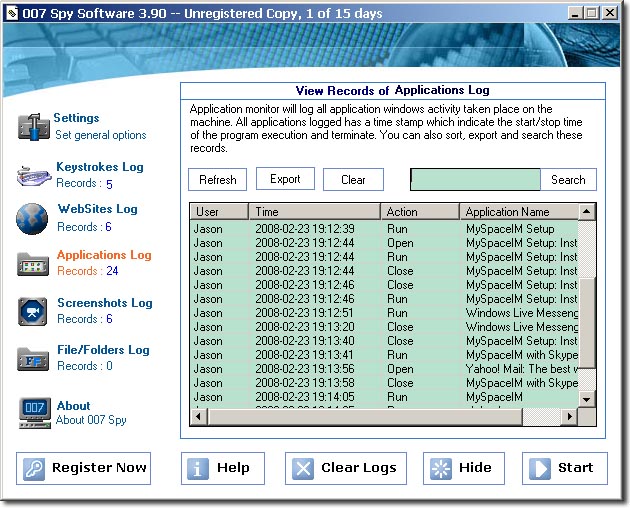
Task: Export the applications log records
Action: (285, 179)
